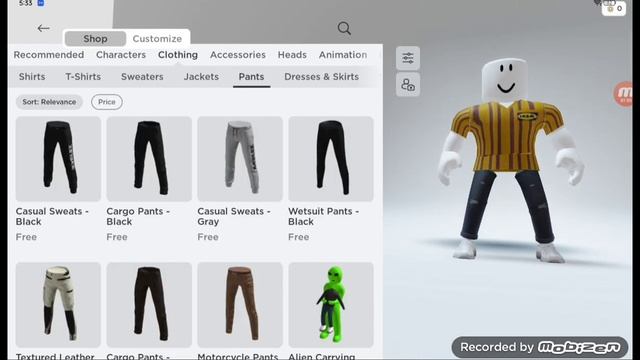Select the Clothing category tab
640x360 pixels.
click(178, 55)
